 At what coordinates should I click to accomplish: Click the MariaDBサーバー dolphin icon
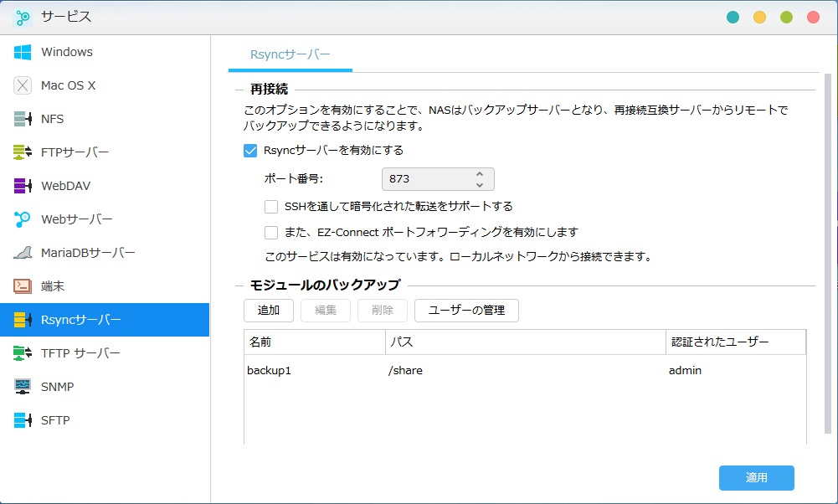tap(23, 253)
